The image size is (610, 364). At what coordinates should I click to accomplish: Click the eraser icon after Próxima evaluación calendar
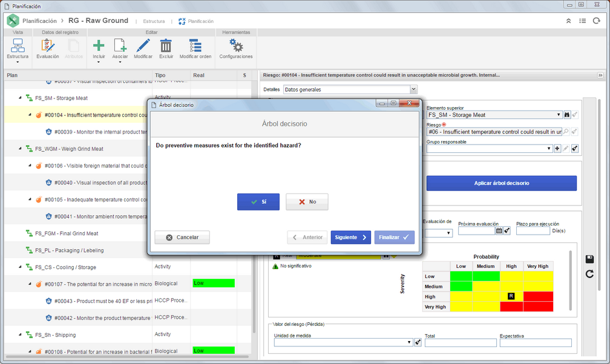click(507, 230)
